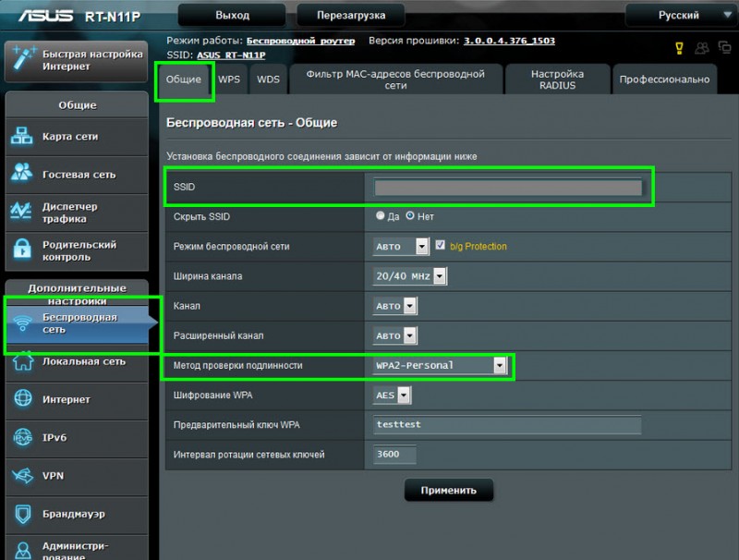Image resolution: width=739 pixels, height=560 pixels.
Task: Open the VPN settings icon
Action: point(22,476)
